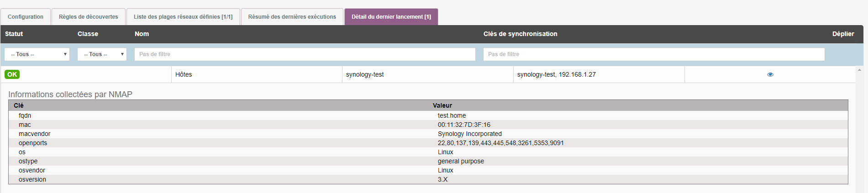
Task: Click the Classe column header
Action: [88, 34]
